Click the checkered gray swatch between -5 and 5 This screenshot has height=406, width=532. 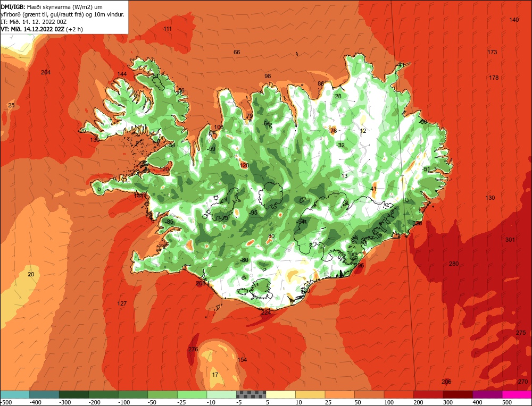coord(251,394)
